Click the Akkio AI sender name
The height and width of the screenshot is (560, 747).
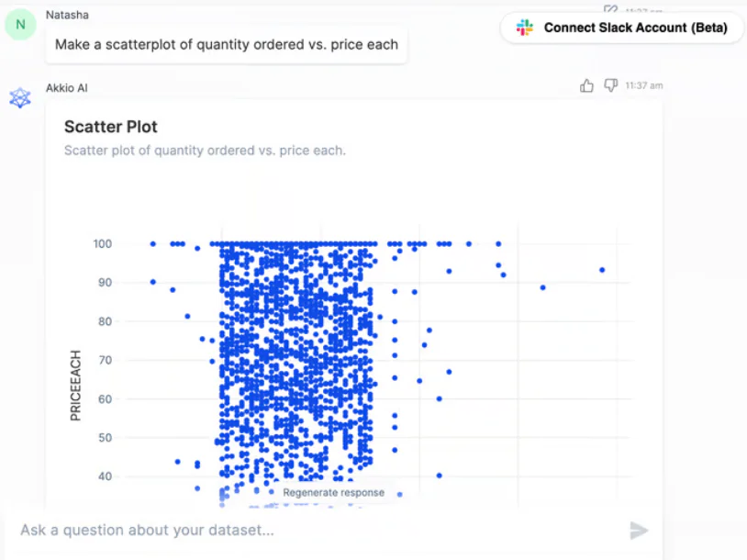pos(67,88)
